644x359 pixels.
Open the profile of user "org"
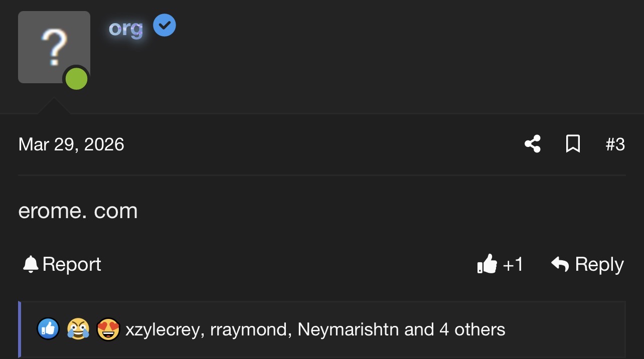click(125, 28)
